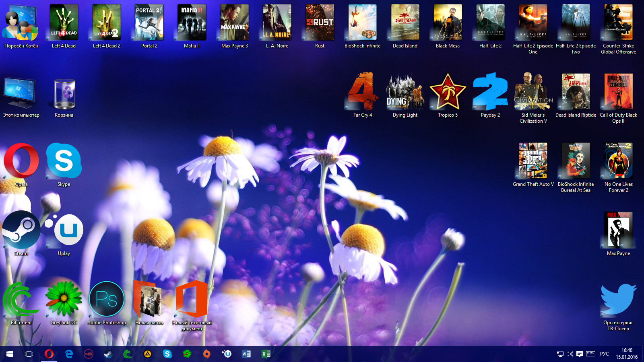Click No One Lives Forever 2 icon

tap(618, 160)
